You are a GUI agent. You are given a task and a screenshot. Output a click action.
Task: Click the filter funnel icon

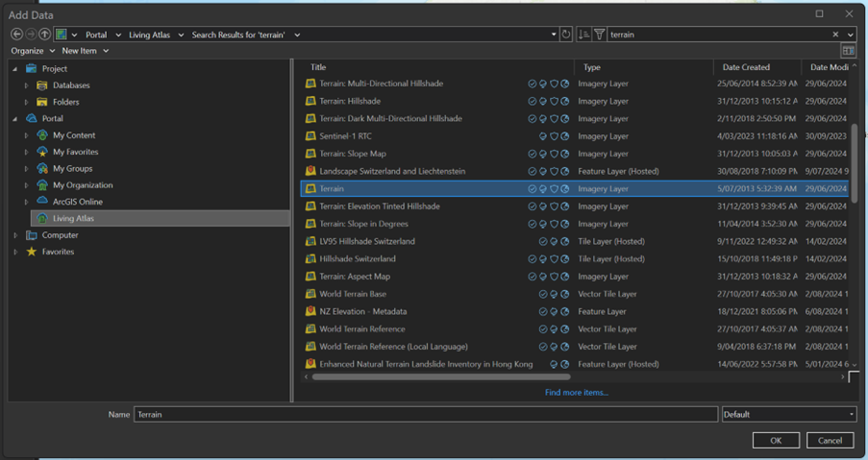coord(599,35)
